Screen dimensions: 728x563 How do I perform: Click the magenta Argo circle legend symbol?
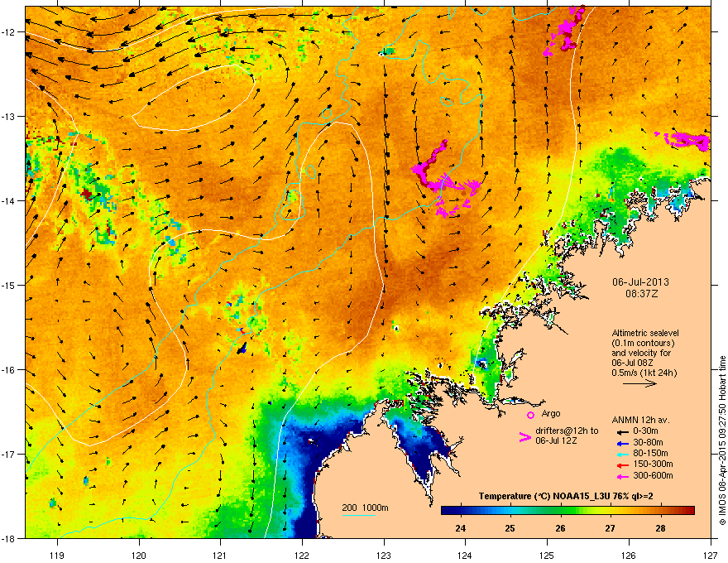point(530,415)
